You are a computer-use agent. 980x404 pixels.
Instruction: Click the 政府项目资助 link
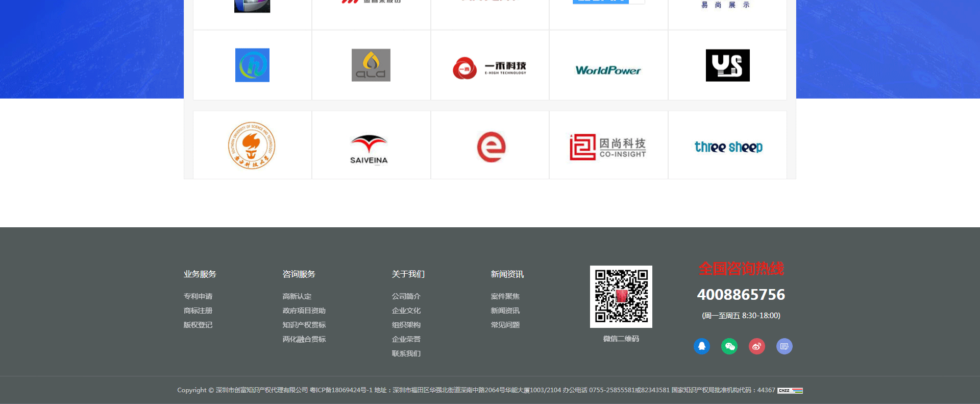[304, 311]
